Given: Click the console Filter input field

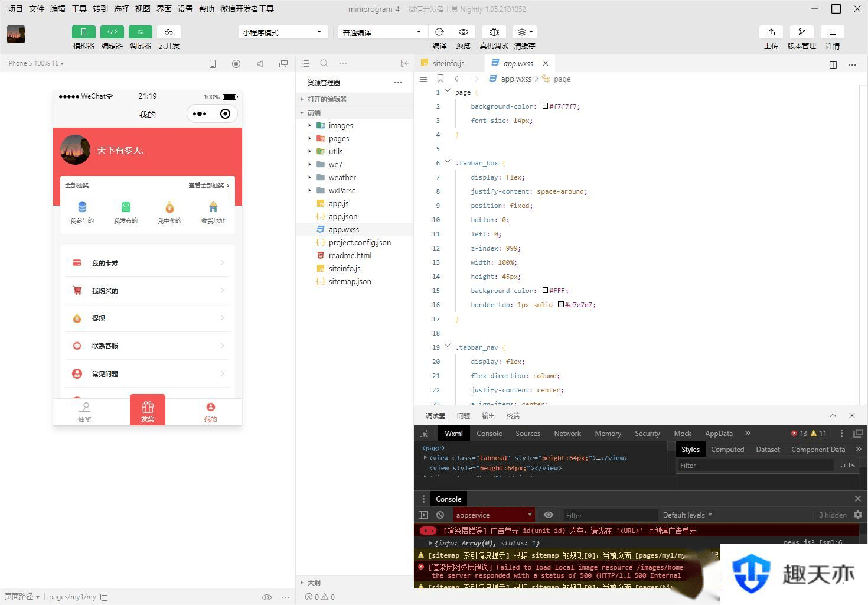Looking at the screenshot, I should pos(609,515).
